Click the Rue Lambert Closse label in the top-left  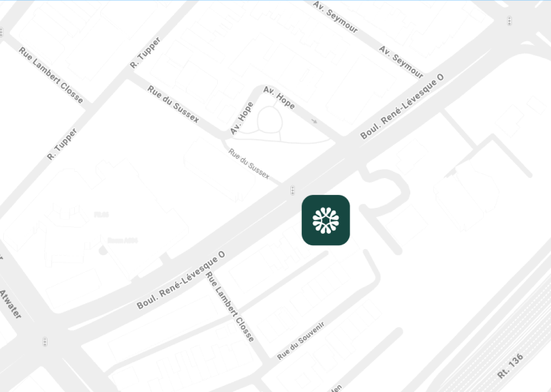[51, 75]
